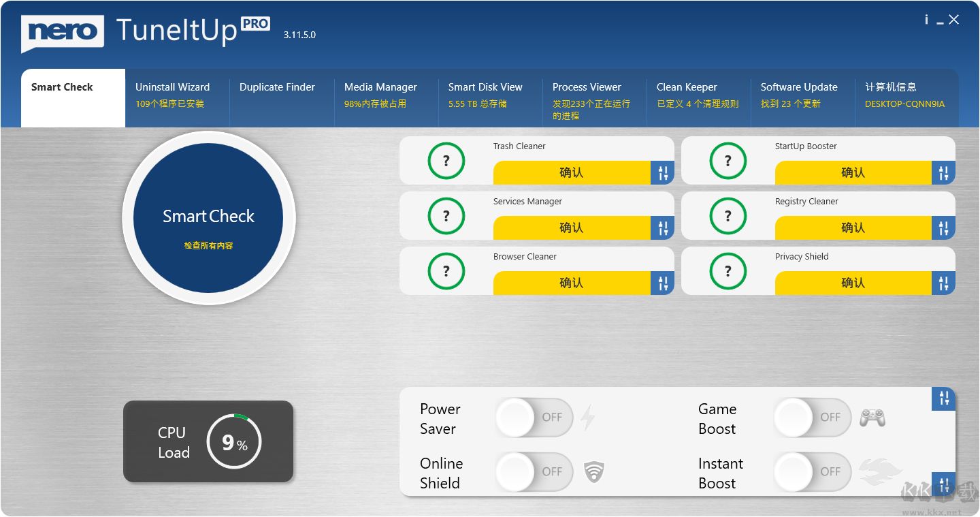This screenshot has height=517, width=980.
Task: Go to the Smart Disk View tab
Action: pyautogui.click(x=491, y=98)
